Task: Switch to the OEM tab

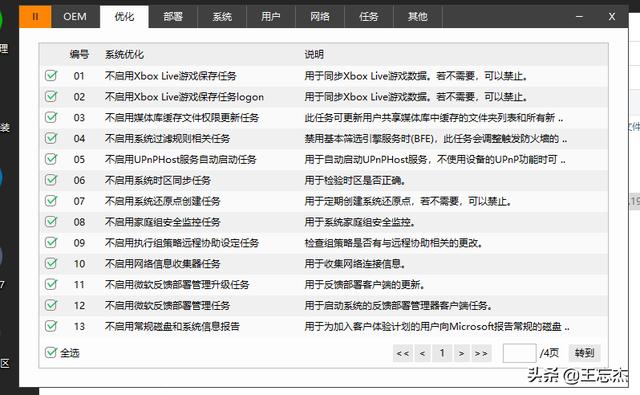Action: pos(75,17)
